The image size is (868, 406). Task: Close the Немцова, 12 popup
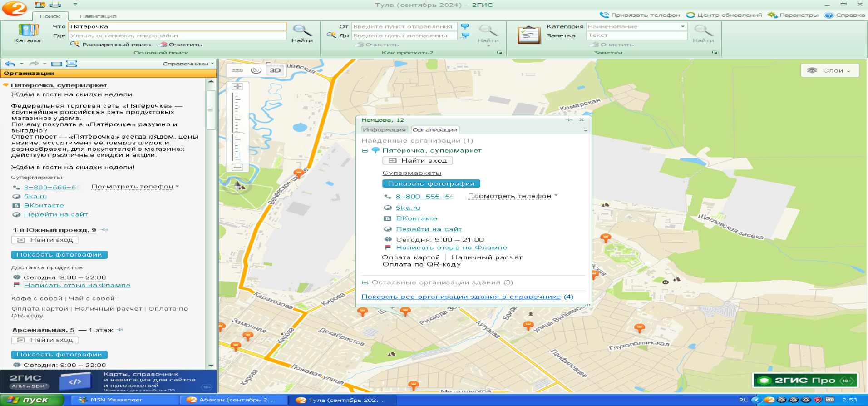[582, 120]
